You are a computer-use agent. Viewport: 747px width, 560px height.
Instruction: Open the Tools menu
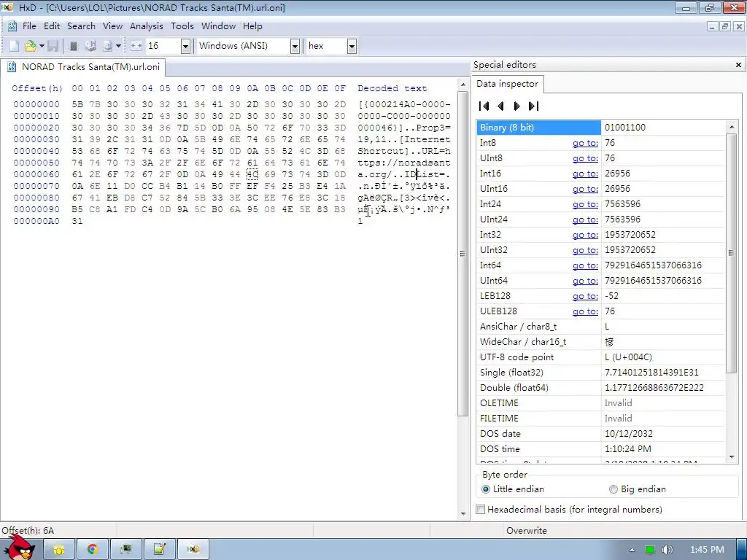pos(182,26)
